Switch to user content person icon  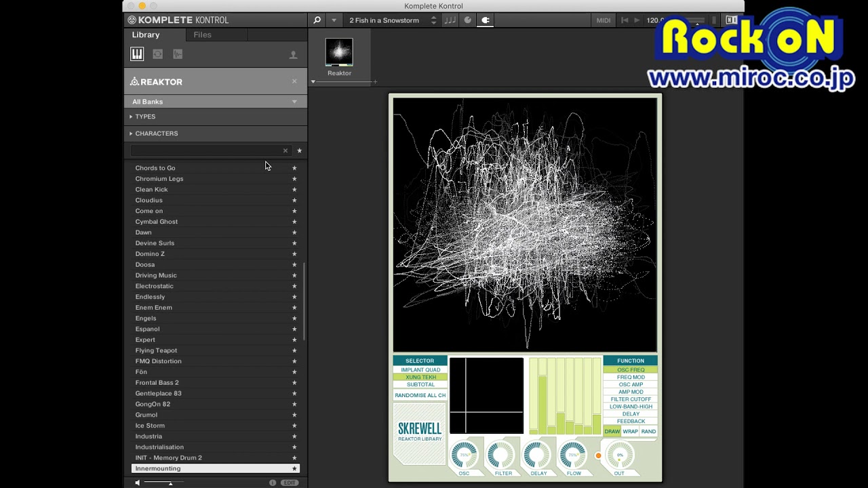pyautogui.click(x=294, y=55)
